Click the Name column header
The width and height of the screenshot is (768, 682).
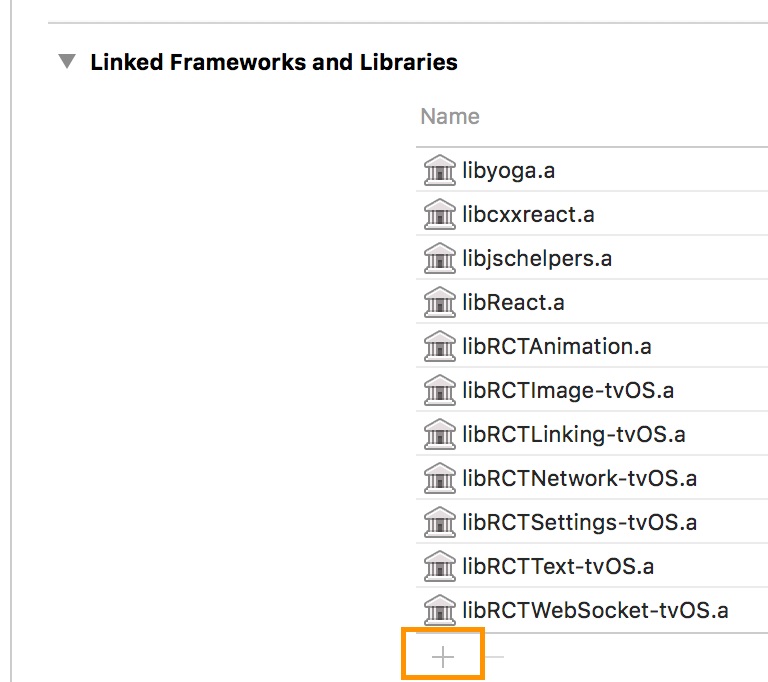point(450,117)
